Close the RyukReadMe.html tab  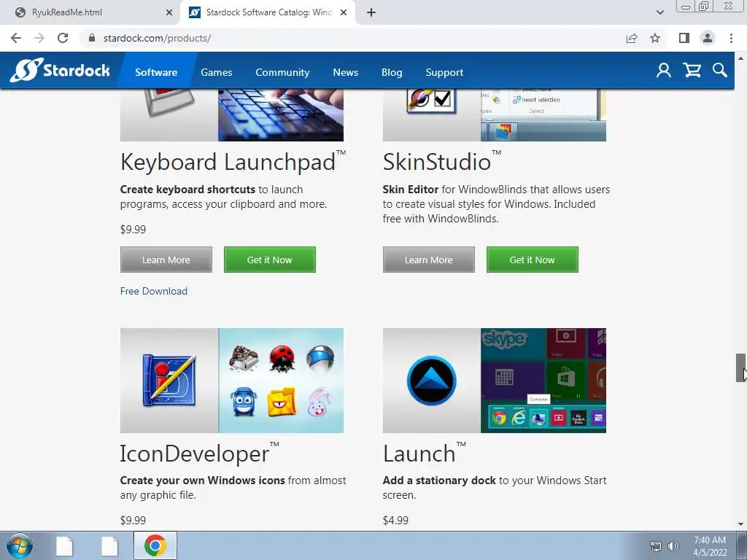coord(169,12)
